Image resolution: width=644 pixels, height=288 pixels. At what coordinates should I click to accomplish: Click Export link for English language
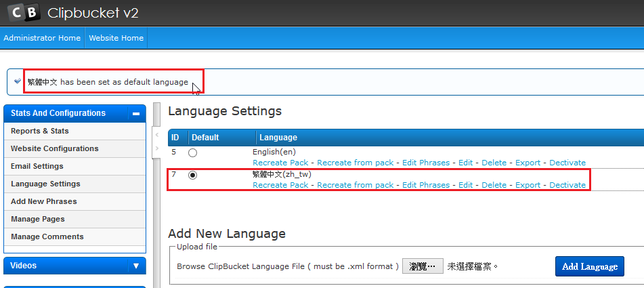coord(528,163)
